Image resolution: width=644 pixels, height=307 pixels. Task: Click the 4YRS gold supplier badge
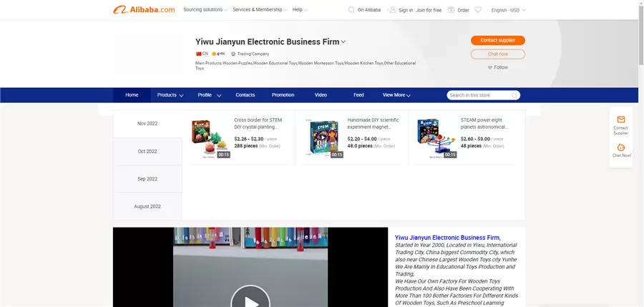click(219, 54)
